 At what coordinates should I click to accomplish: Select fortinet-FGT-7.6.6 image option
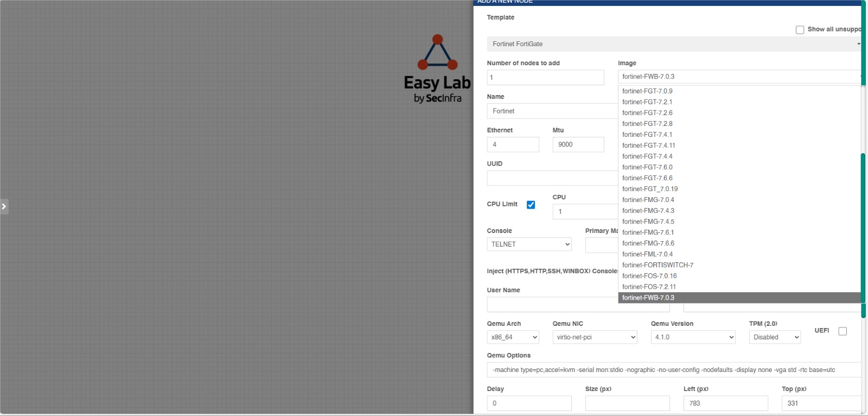(739, 178)
